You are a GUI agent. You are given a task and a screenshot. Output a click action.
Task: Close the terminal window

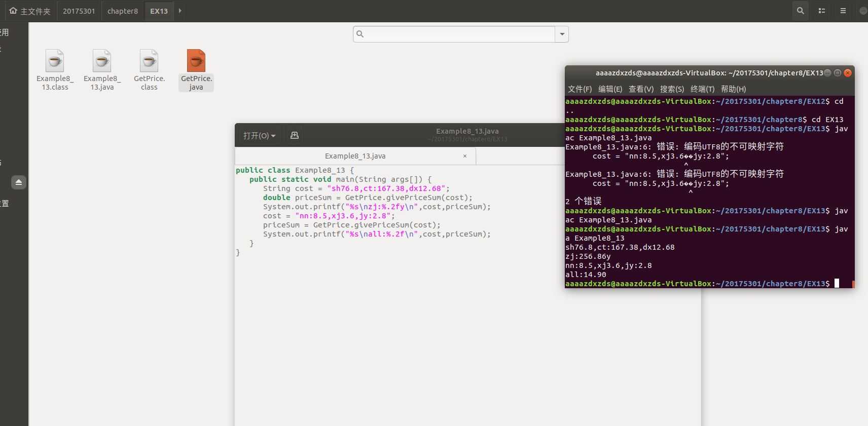pyautogui.click(x=848, y=73)
